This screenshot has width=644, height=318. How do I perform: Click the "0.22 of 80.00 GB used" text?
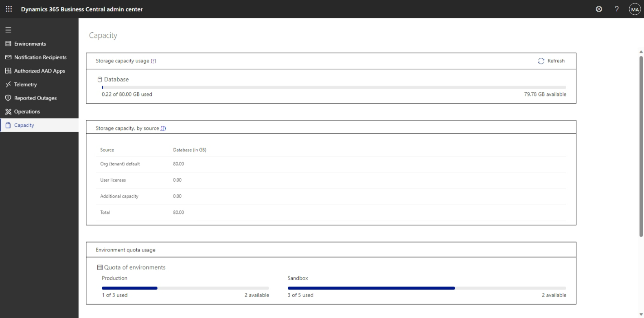point(127,94)
